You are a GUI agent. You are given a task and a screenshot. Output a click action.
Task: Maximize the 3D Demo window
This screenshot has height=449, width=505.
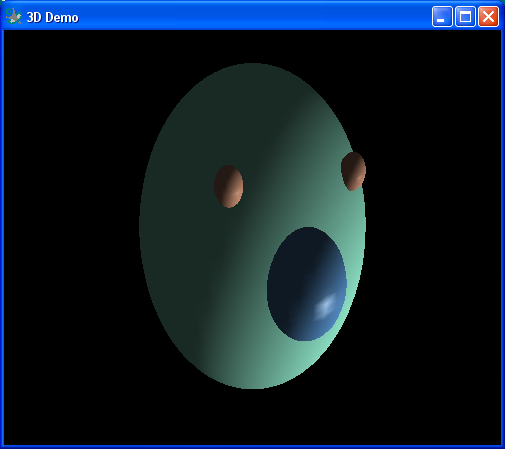(465, 16)
